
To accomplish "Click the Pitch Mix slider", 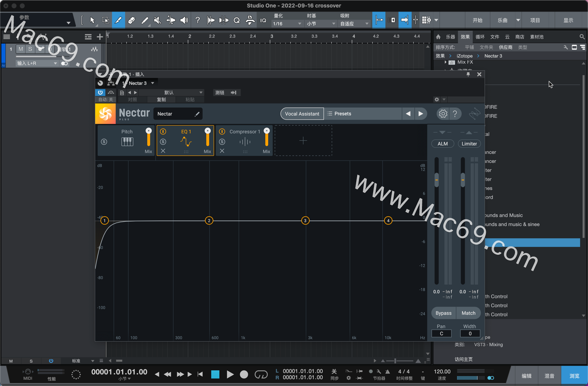I will point(148,137).
